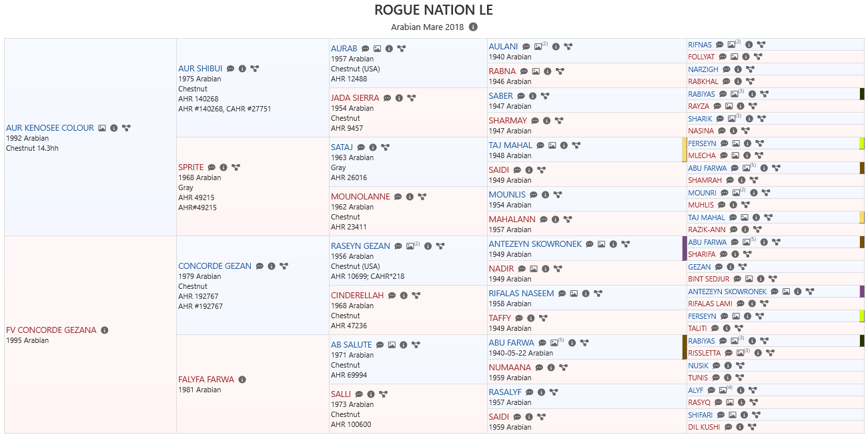Image resolution: width=868 pixels, height=437 pixels.
Task: Open the comments icon for AUR SHIBUI
Action: (x=230, y=69)
